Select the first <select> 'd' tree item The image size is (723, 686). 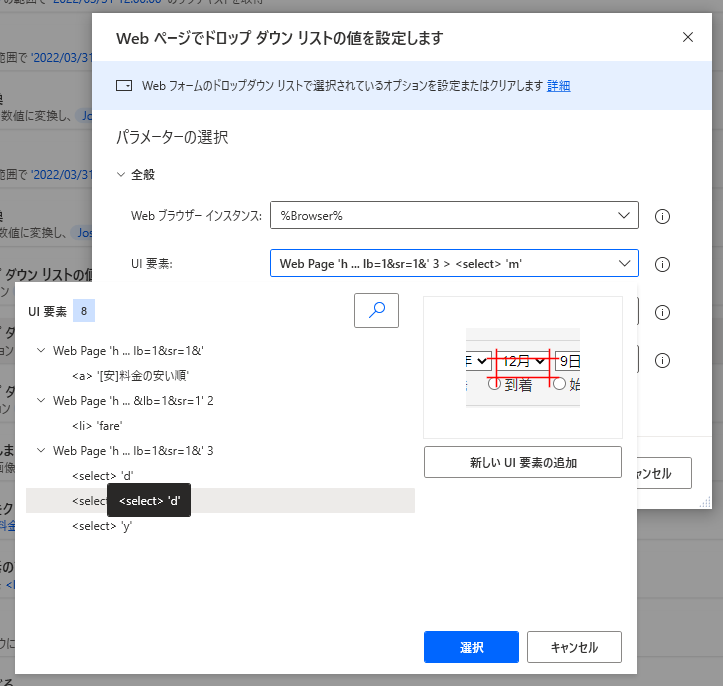(x=102, y=476)
